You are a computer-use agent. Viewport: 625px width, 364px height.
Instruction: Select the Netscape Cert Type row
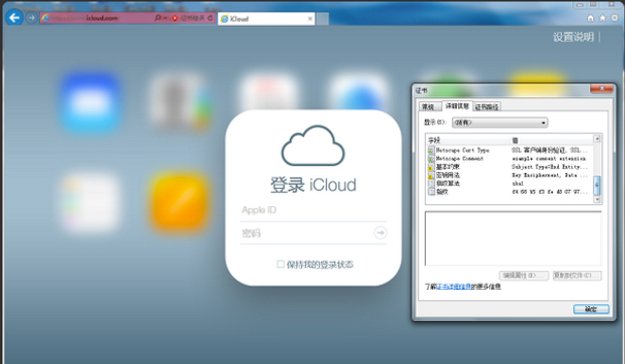(510, 150)
